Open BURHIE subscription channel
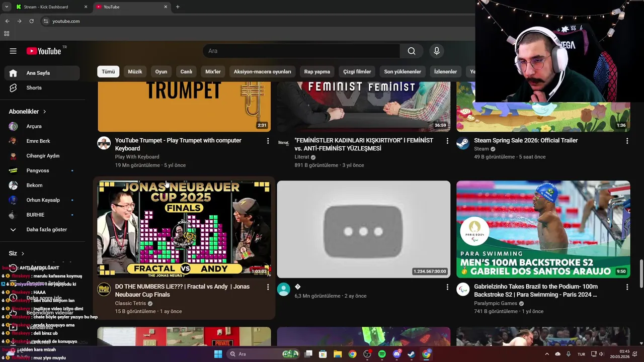The height and width of the screenshot is (362, 644). pos(42,215)
